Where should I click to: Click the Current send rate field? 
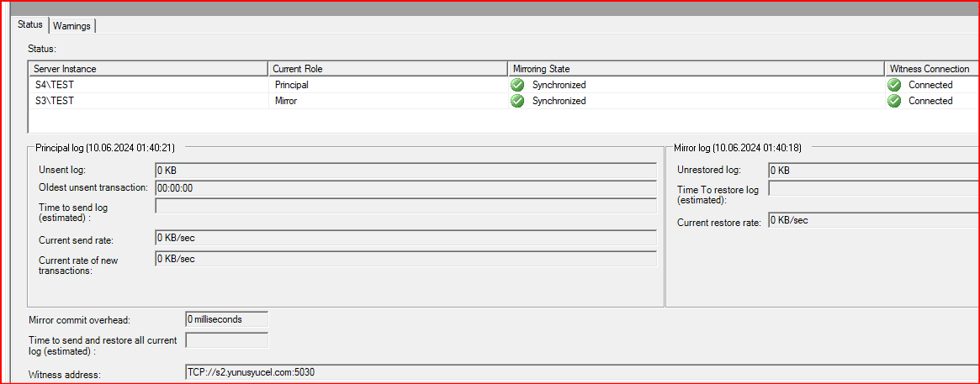405,239
